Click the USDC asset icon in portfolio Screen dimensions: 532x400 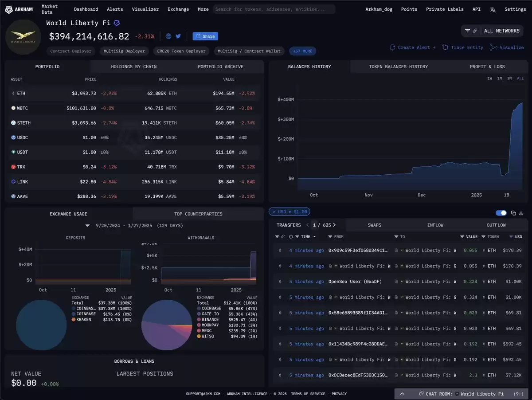(13, 137)
